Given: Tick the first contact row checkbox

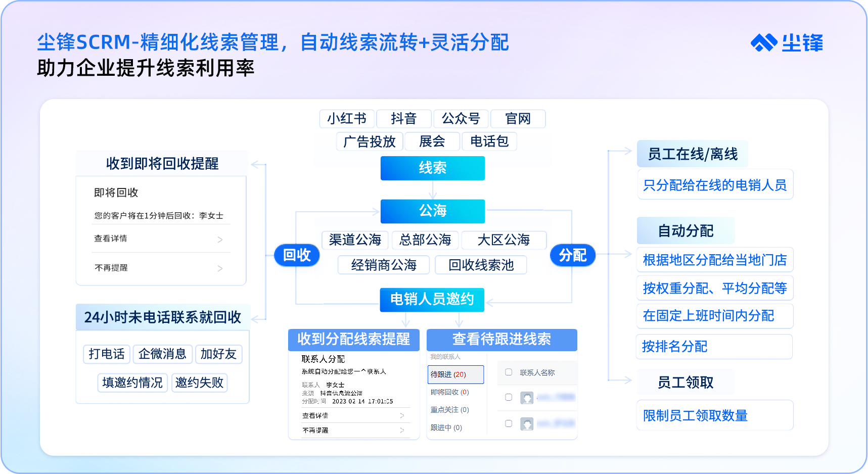Looking at the screenshot, I should point(509,398).
